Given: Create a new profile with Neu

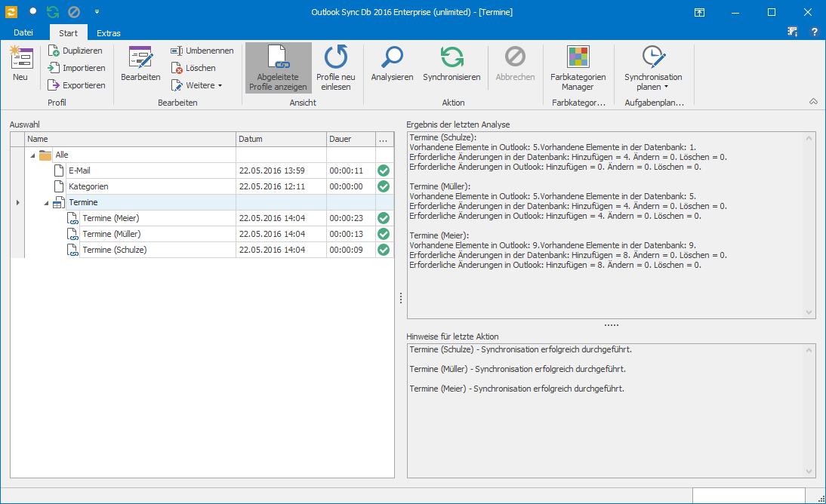Looking at the screenshot, I should 20,63.
